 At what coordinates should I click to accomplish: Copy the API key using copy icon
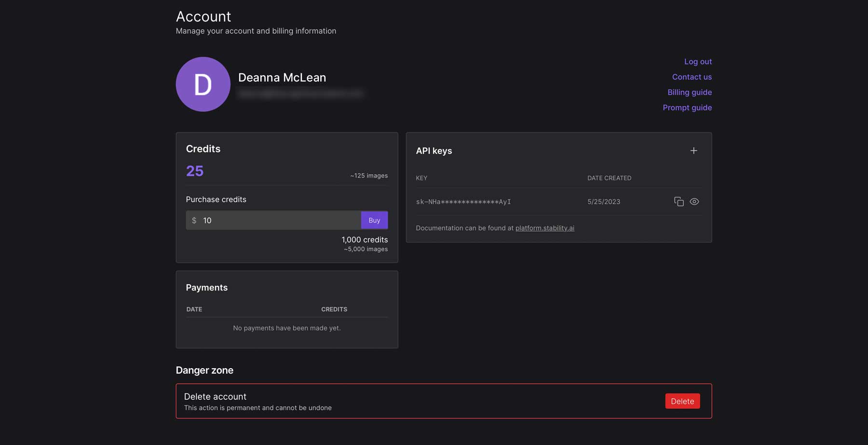pos(678,201)
